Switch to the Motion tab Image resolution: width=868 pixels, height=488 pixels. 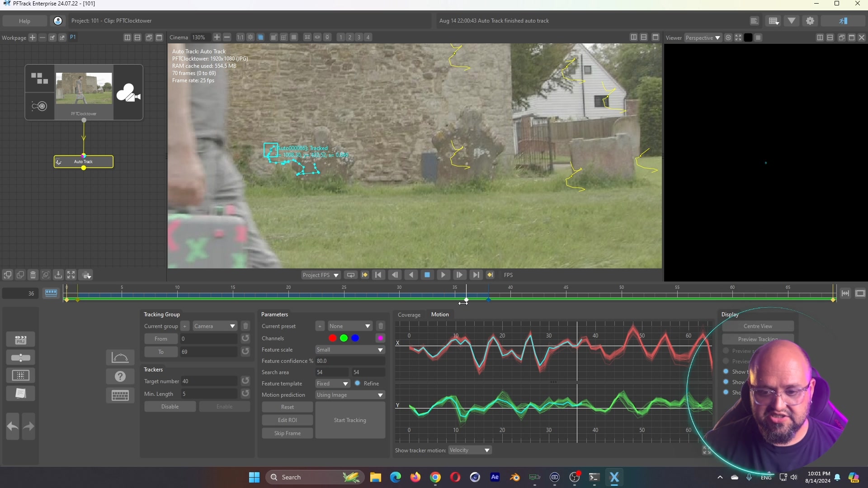440,314
